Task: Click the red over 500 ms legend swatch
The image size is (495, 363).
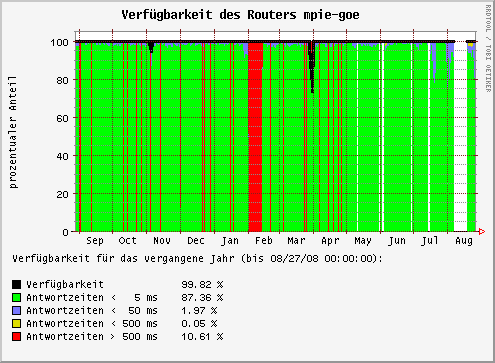Action: (x=16, y=336)
